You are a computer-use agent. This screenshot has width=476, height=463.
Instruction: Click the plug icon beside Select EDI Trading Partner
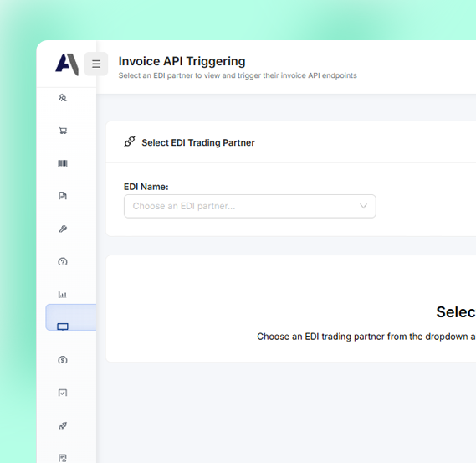[130, 141]
